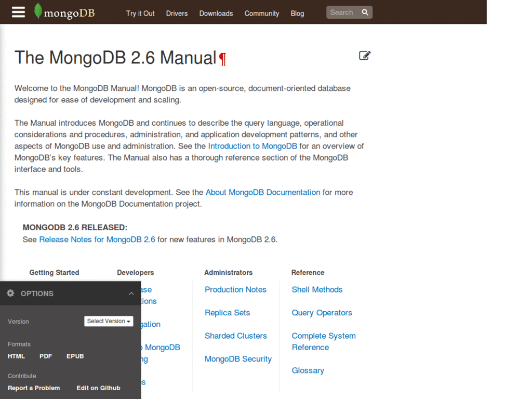Switch to the Community section
The width and height of the screenshot is (532, 399).
coord(261,14)
